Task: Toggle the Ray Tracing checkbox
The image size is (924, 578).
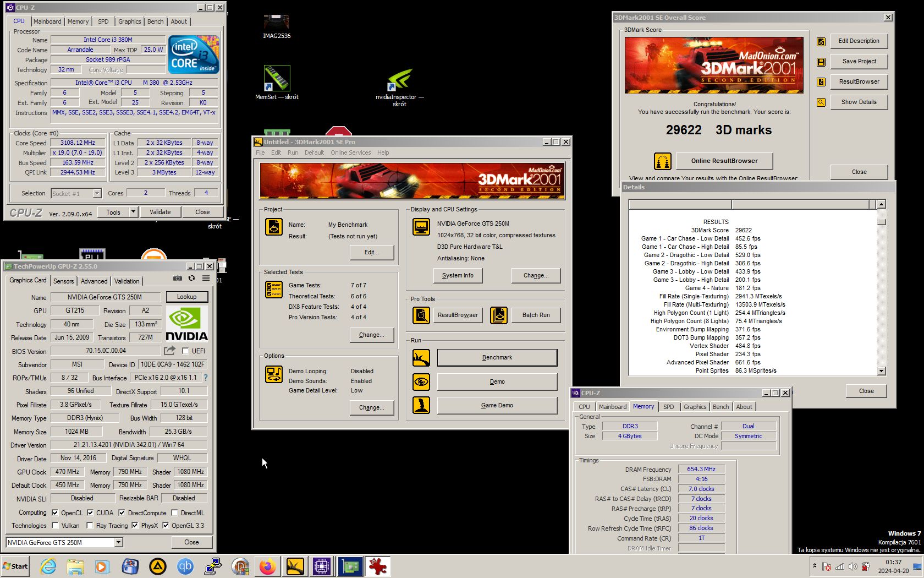Action: coord(90,526)
